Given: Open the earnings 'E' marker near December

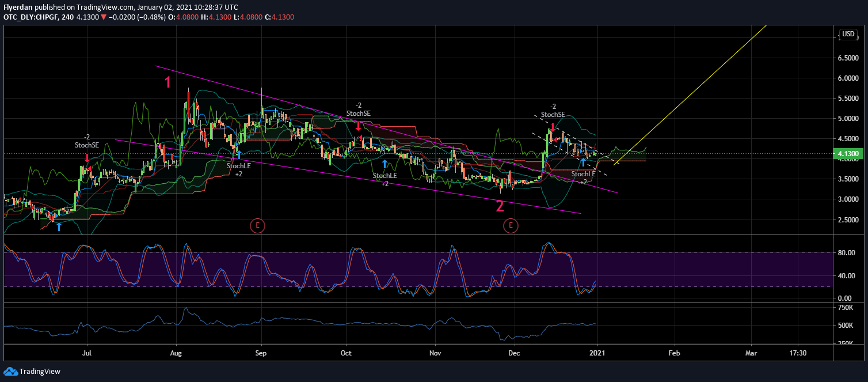Looking at the screenshot, I should [x=511, y=226].
